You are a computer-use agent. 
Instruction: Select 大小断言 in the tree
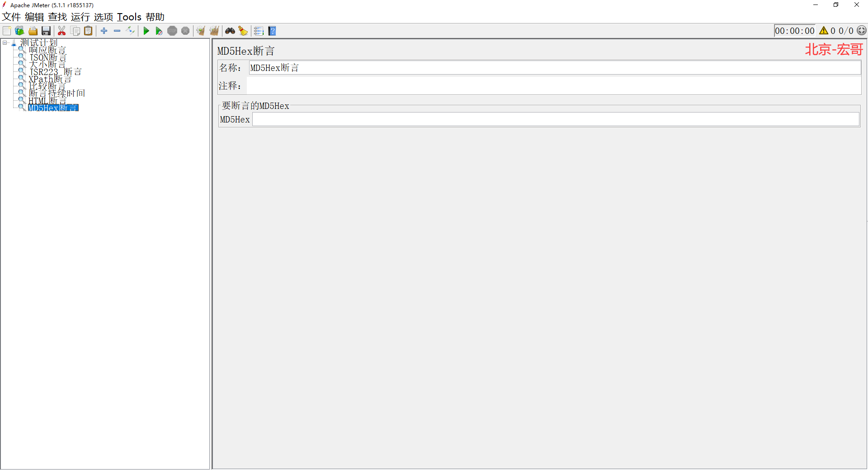47,65
